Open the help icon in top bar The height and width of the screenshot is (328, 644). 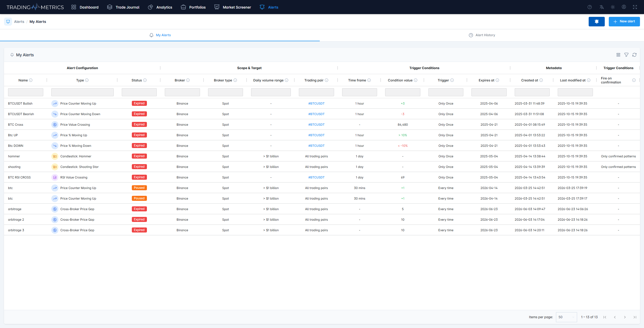tap(590, 7)
